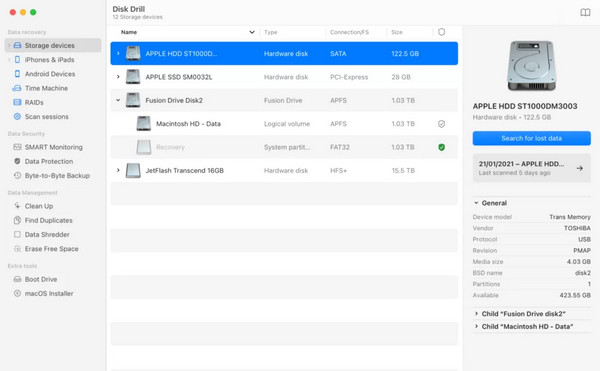Open the help book icon

click(585, 13)
